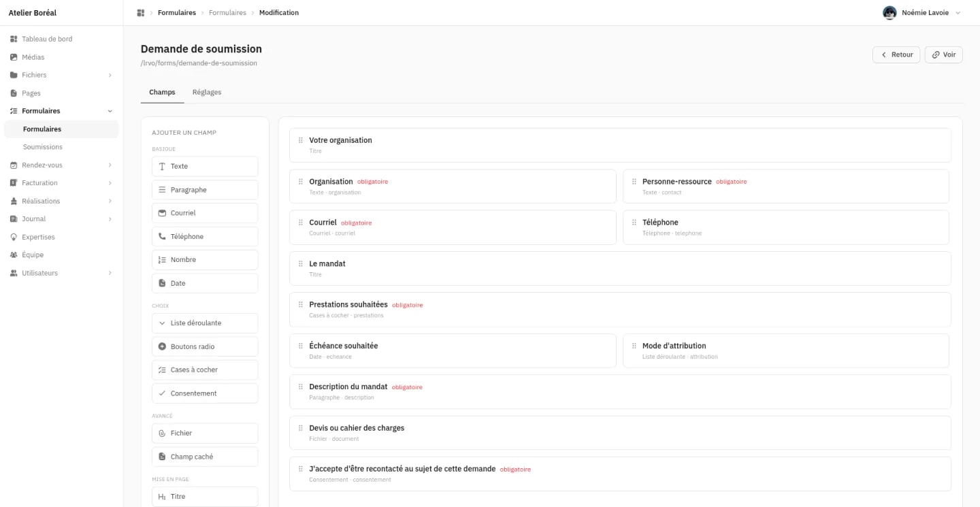Click drag handle of Description du mandat

(301, 387)
